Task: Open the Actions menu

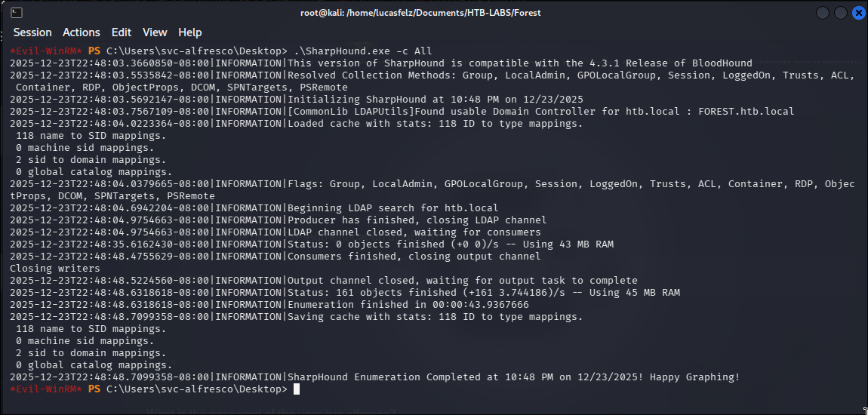Action: pyautogui.click(x=82, y=32)
